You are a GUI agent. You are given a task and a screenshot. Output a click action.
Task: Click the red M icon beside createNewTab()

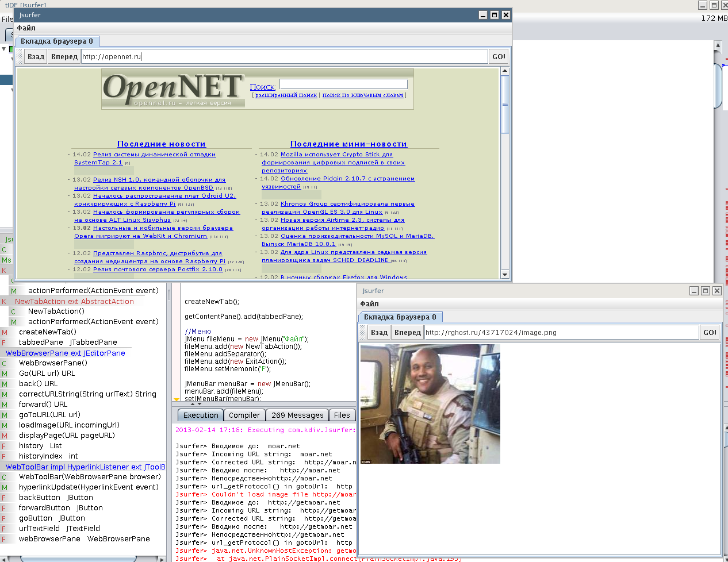[4, 332]
